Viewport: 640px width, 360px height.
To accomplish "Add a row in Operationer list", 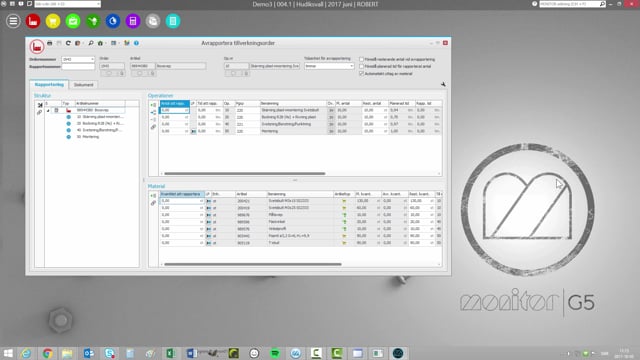I will [x=153, y=105].
